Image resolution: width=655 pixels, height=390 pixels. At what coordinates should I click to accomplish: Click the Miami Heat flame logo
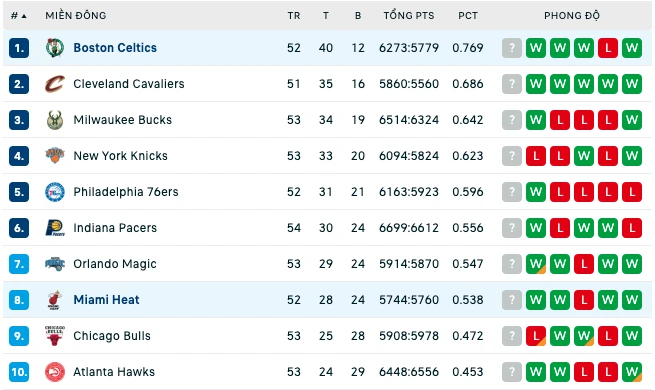(x=55, y=300)
